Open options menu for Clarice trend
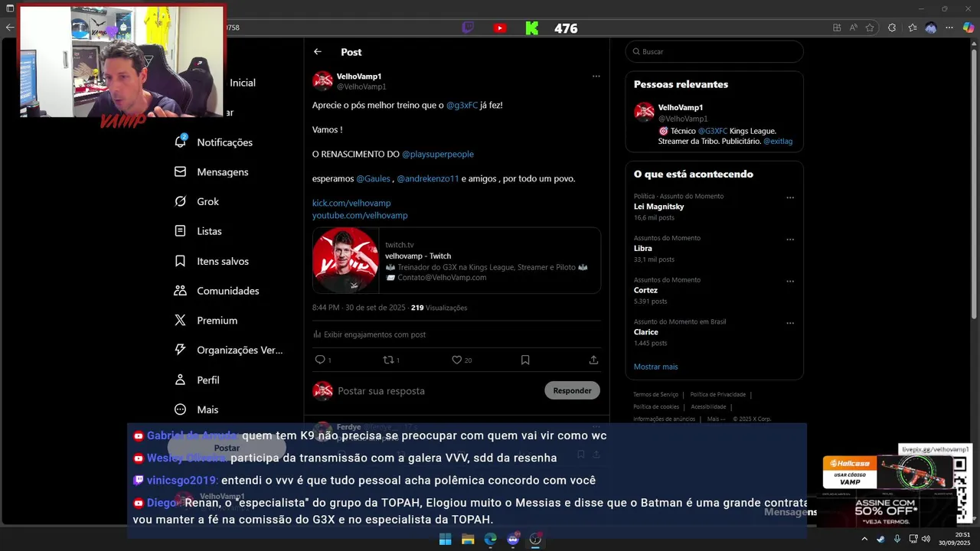 (x=790, y=323)
